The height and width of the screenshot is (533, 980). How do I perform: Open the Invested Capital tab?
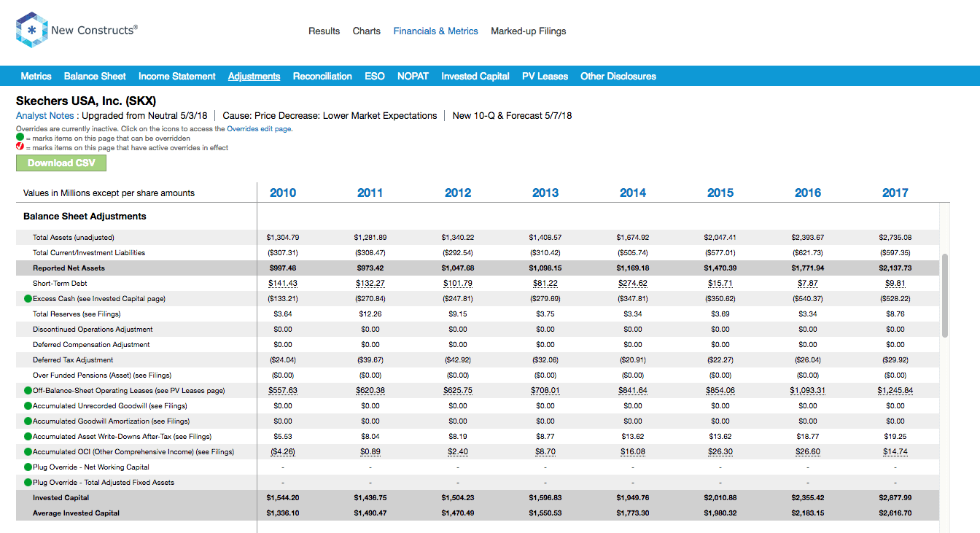click(475, 76)
